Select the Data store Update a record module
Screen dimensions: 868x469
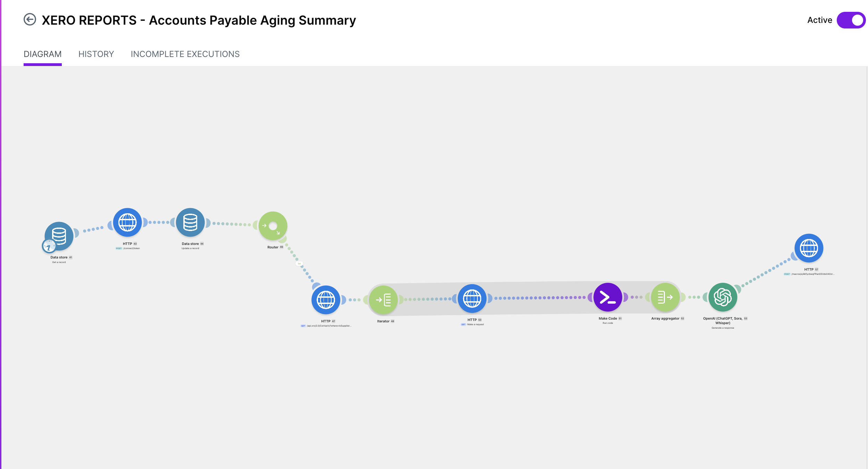click(x=190, y=222)
